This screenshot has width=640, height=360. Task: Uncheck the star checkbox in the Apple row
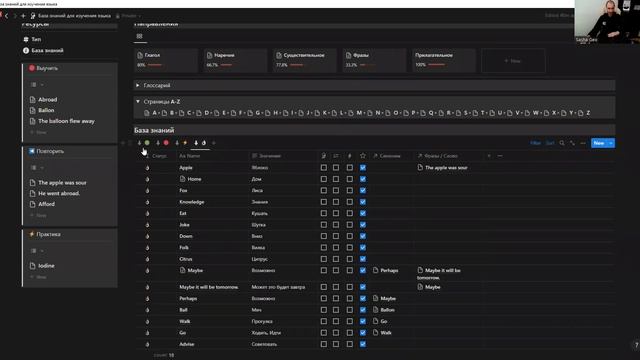coord(363,168)
